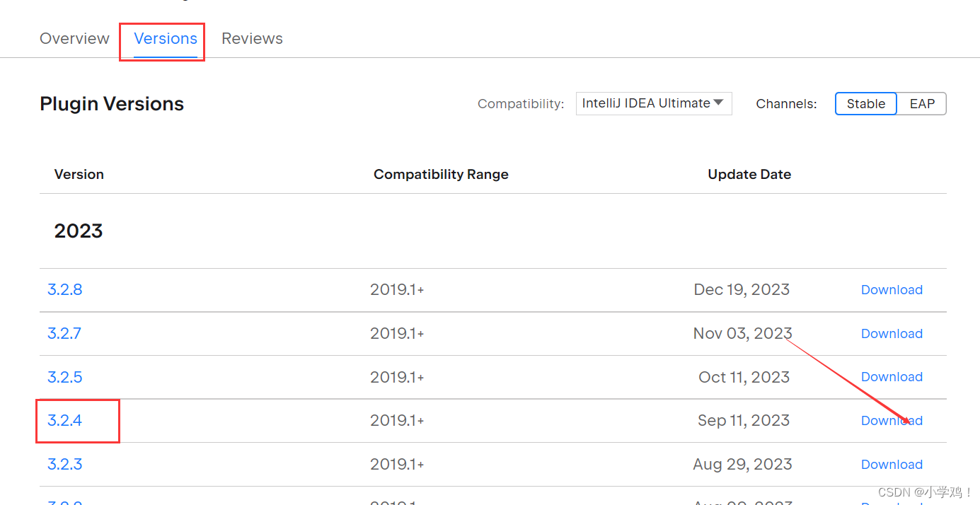The width and height of the screenshot is (980, 505).
Task: Download the Aug 29, 2023 release
Action: 892,464
